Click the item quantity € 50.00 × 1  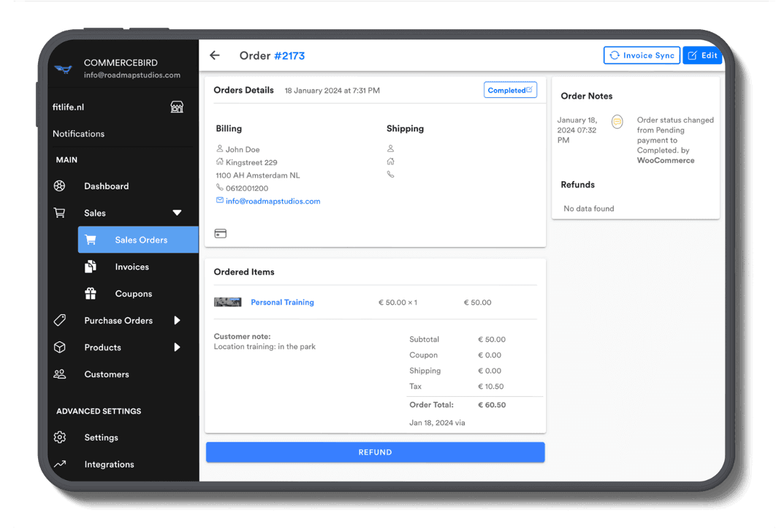[x=398, y=303]
